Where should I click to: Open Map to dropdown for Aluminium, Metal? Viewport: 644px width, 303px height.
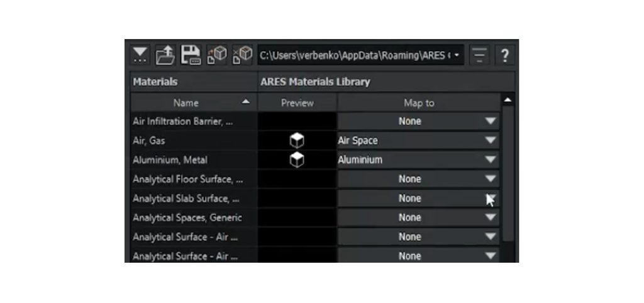(491, 160)
